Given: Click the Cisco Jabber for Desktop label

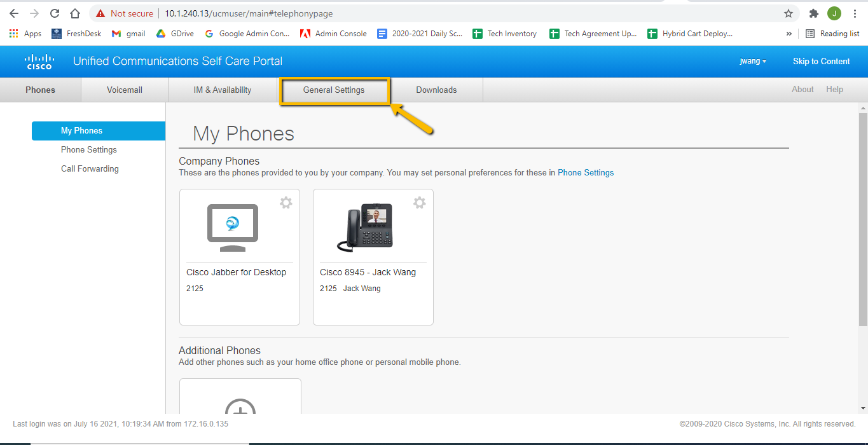Looking at the screenshot, I should pyautogui.click(x=237, y=272).
